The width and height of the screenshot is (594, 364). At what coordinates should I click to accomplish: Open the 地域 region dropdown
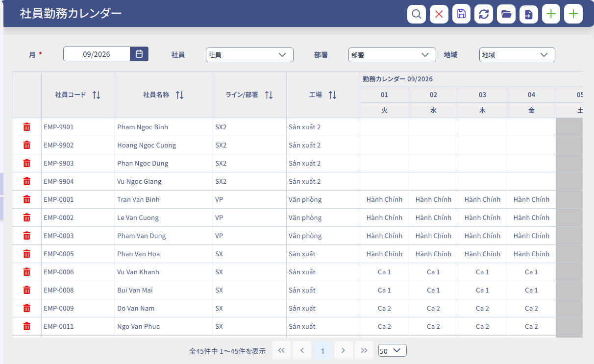pos(517,55)
